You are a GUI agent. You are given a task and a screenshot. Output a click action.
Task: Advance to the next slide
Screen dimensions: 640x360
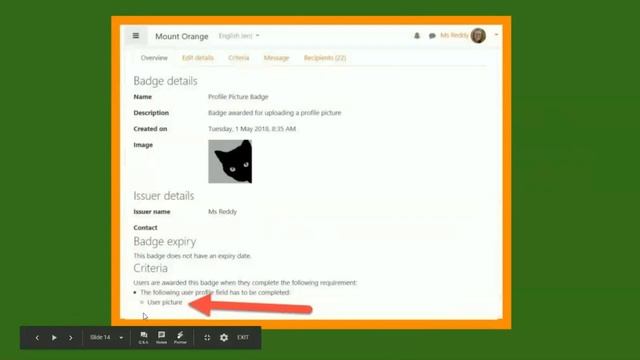(71, 338)
